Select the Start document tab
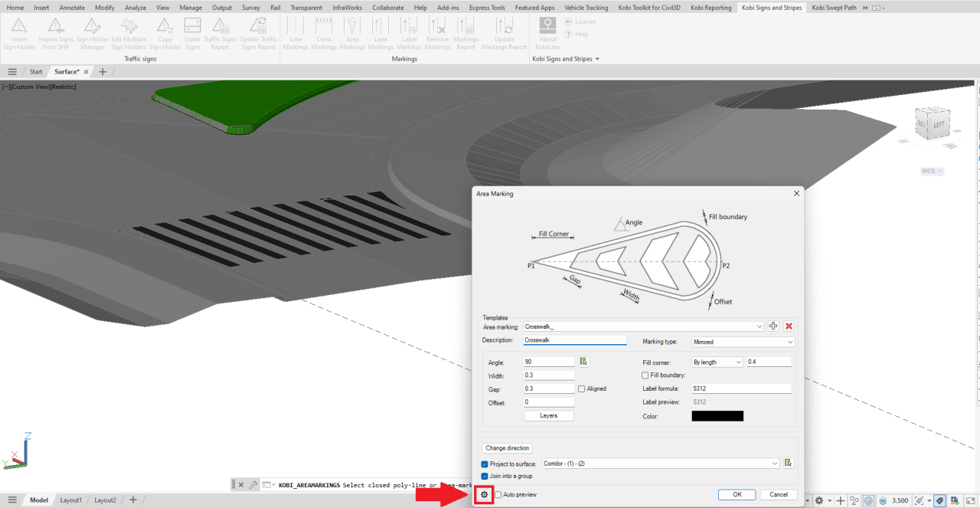This screenshot has height=508, width=980. pyautogui.click(x=36, y=72)
